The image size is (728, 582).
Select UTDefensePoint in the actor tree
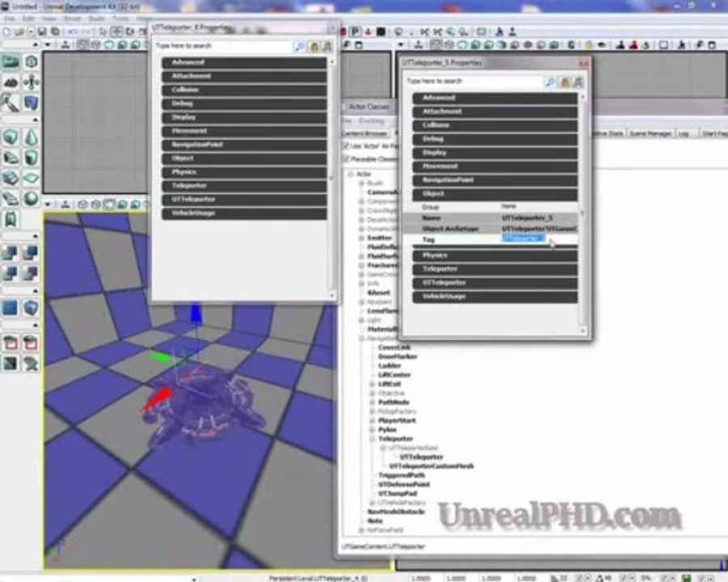pyautogui.click(x=404, y=484)
